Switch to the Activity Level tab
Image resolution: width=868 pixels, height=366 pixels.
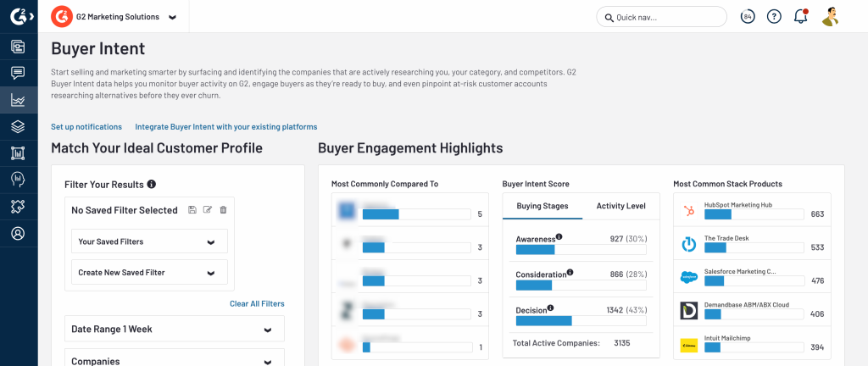pyautogui.click(x=620, y=206)
